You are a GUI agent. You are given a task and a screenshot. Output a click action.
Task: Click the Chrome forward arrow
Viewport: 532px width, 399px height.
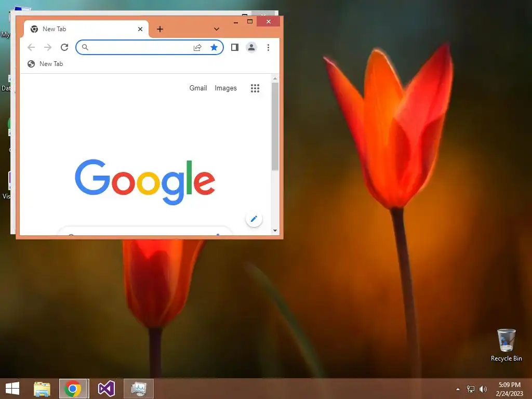[48, 47]
